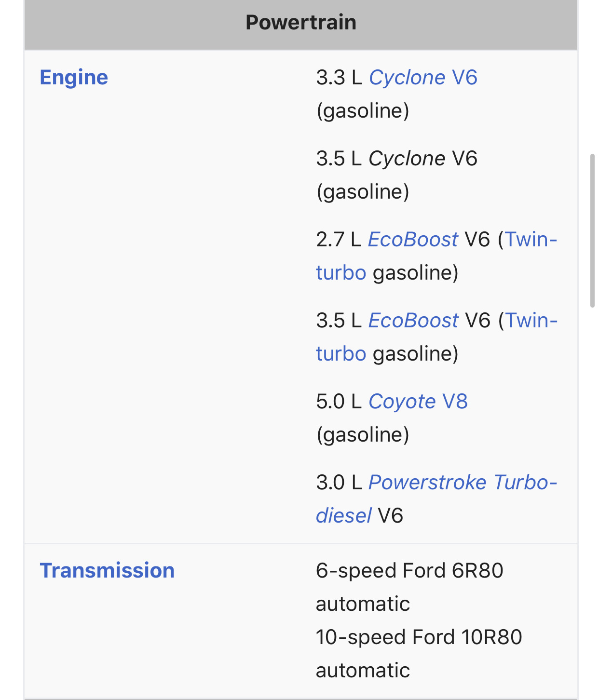The width and height of the screenshot is (599, 700).
Task: Click the EcoBoost link for 2.7 L engine
Action: click(413, 240)
